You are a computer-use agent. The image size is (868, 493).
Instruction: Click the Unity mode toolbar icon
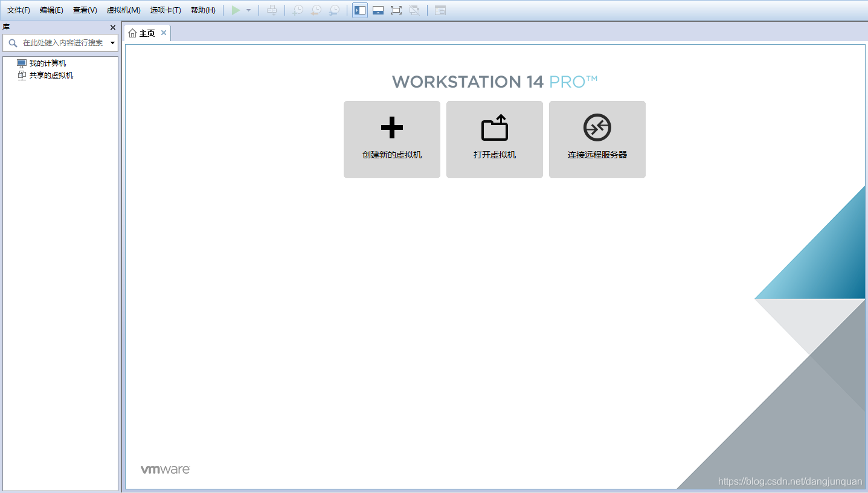[x=414, y=10]
